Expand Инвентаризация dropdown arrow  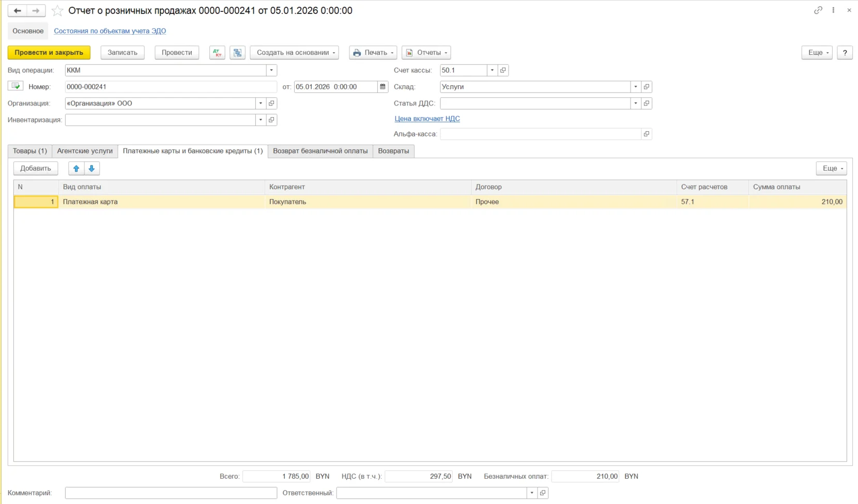click(x=261, y=120)
